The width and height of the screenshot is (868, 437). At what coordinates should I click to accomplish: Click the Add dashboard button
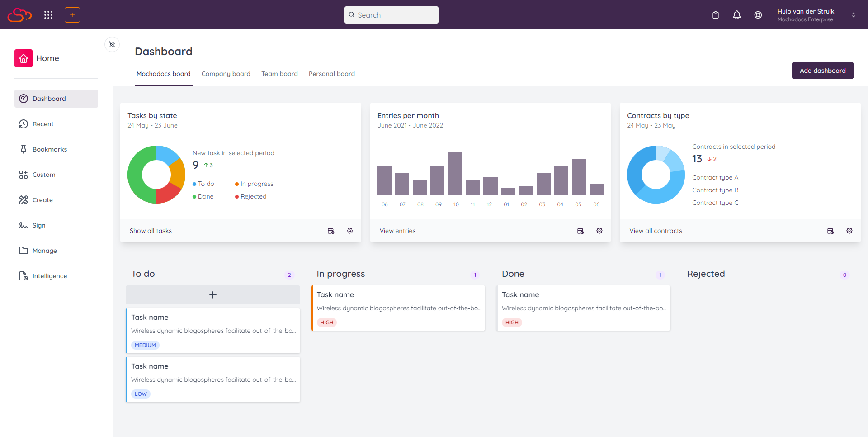[823, 71]
